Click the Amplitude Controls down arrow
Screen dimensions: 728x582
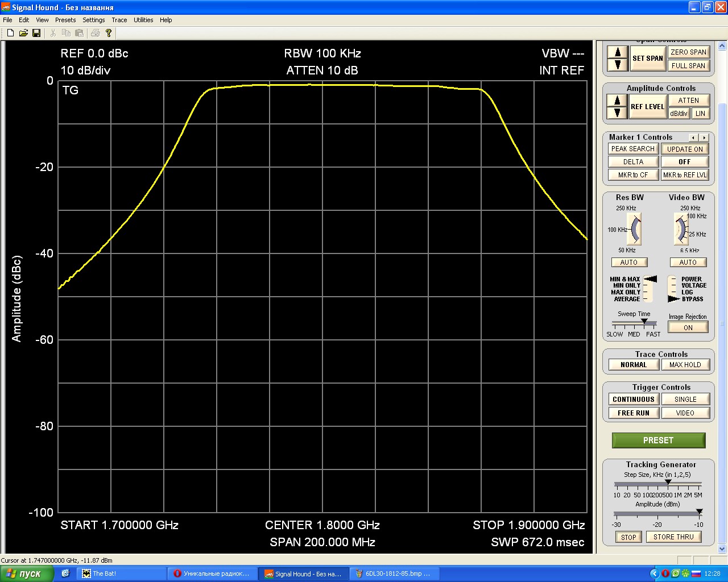tap(617, 113)
